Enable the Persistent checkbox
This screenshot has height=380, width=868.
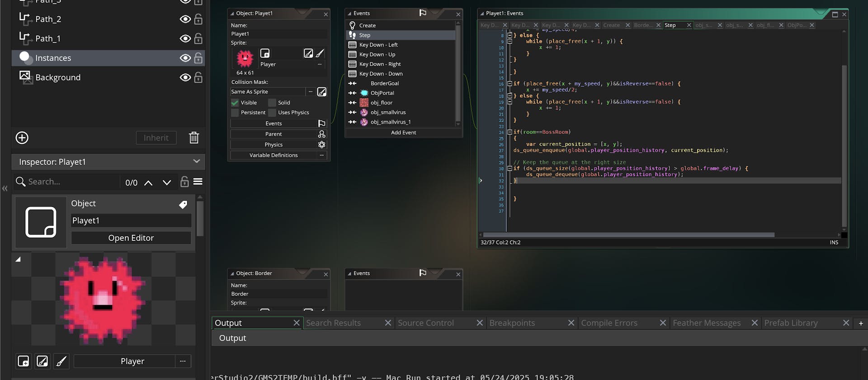(x=235, y=113)
